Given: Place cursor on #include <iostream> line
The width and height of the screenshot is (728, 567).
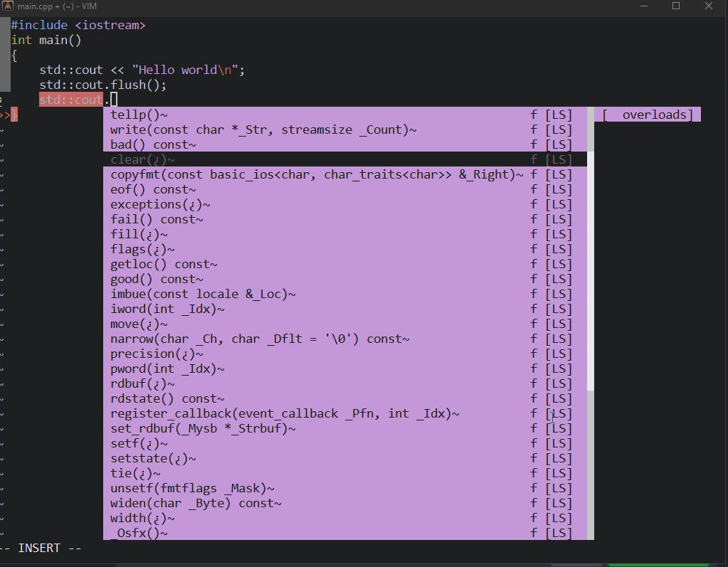Looking at the screenshot, I should 78,25.
